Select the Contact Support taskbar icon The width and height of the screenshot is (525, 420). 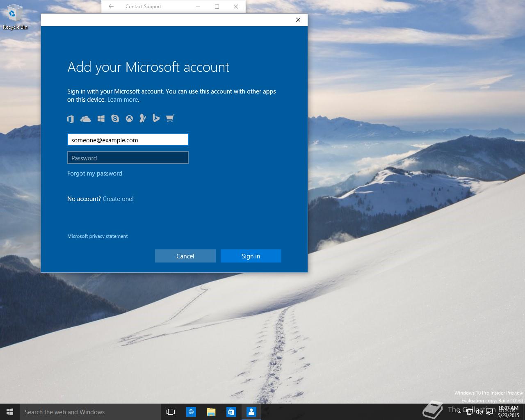[251, 412]
